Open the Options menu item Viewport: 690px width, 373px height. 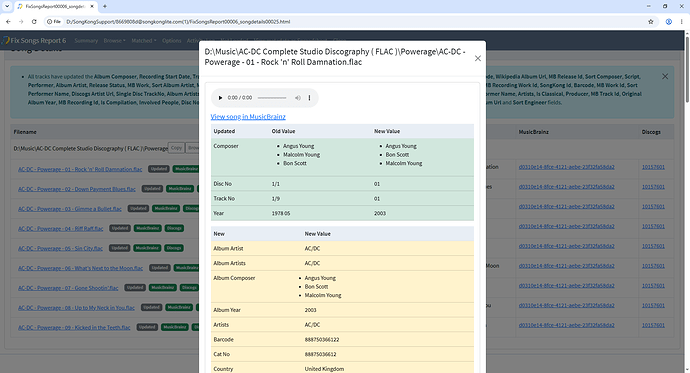tap(172, 40)
